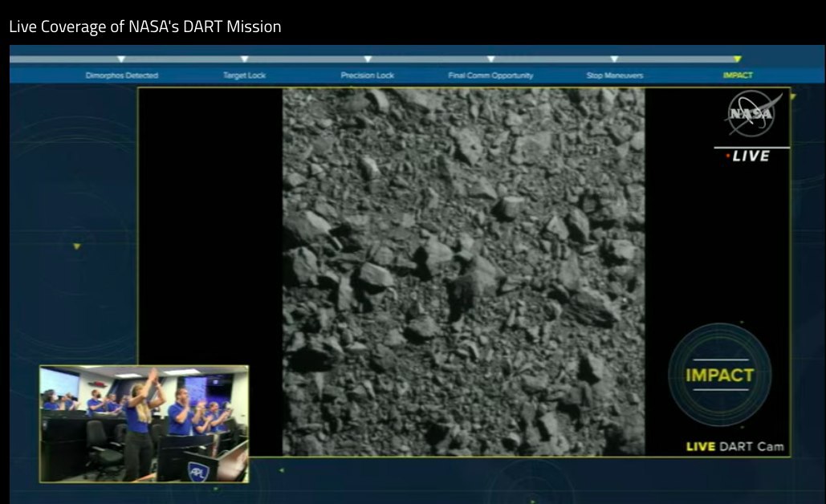Click the yellow triangle marker above IMPACT

(737, 59)
